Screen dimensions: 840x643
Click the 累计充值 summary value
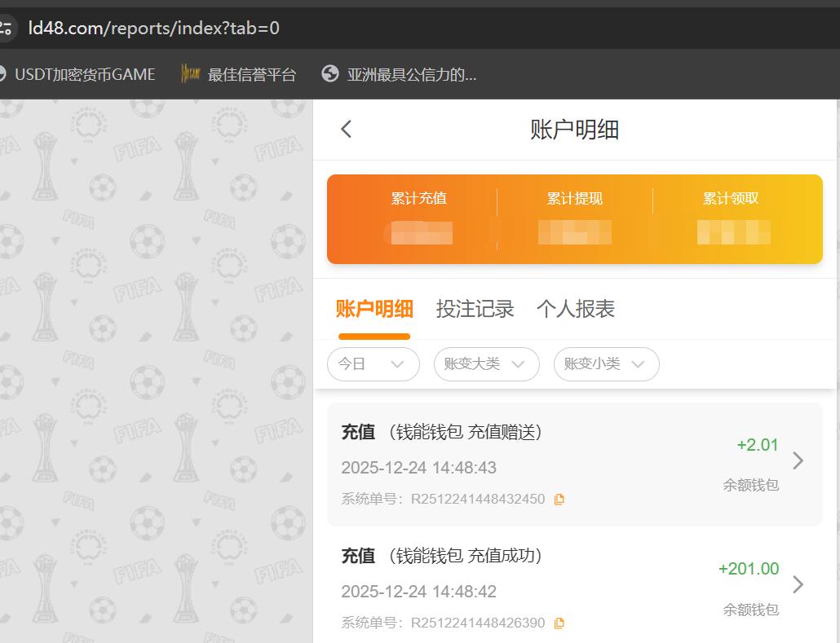pyautogui.click(x=418, y=234)
